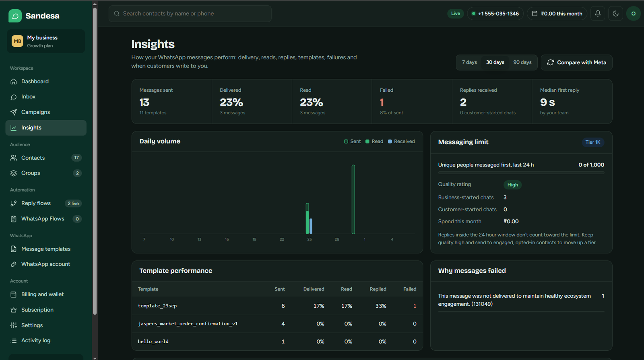Click the Billing and wallet icon

click(x=14, y=294)
